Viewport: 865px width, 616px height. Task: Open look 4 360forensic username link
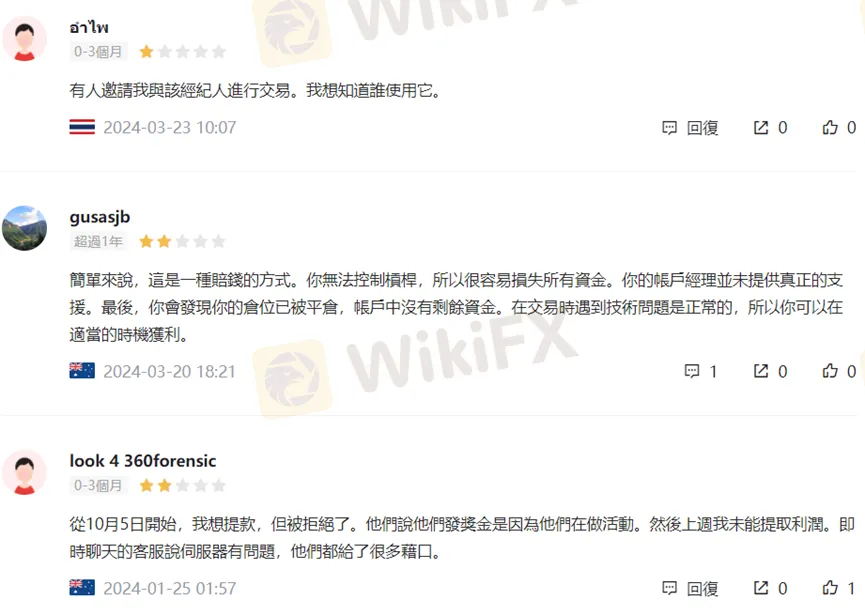click(x=143, y=461)
